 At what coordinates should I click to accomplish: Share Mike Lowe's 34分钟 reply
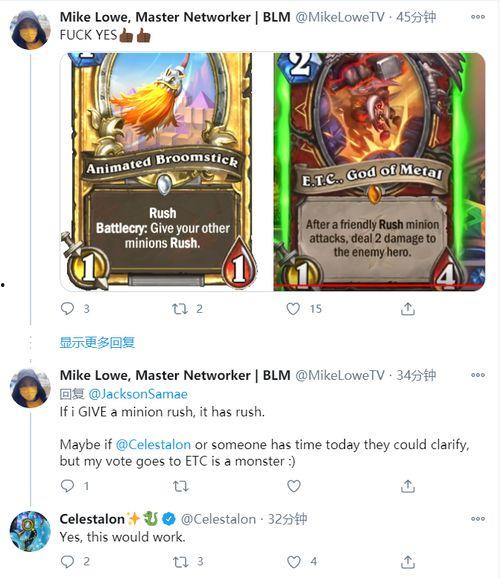pos(407,486)
